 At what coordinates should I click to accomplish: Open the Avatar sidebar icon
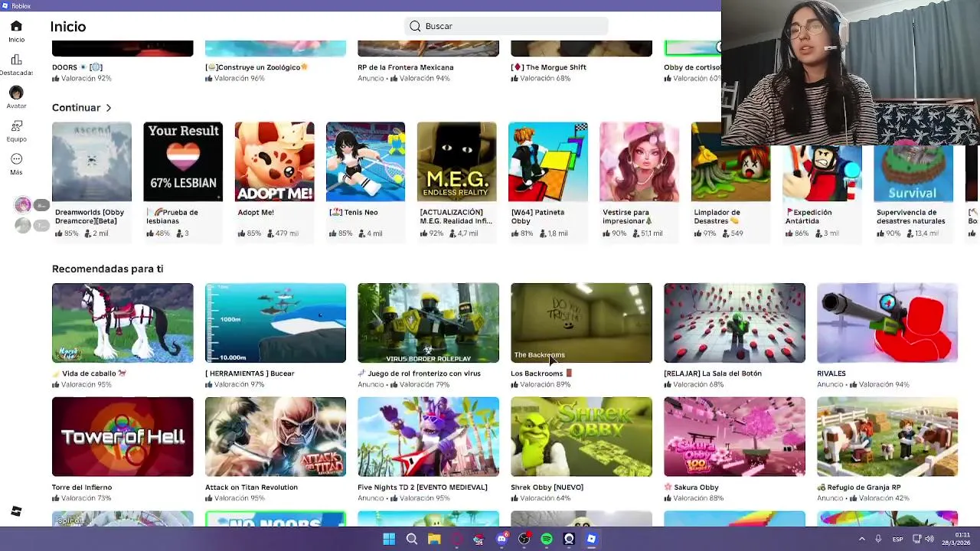pyautogui.click(x=16, y=93)
